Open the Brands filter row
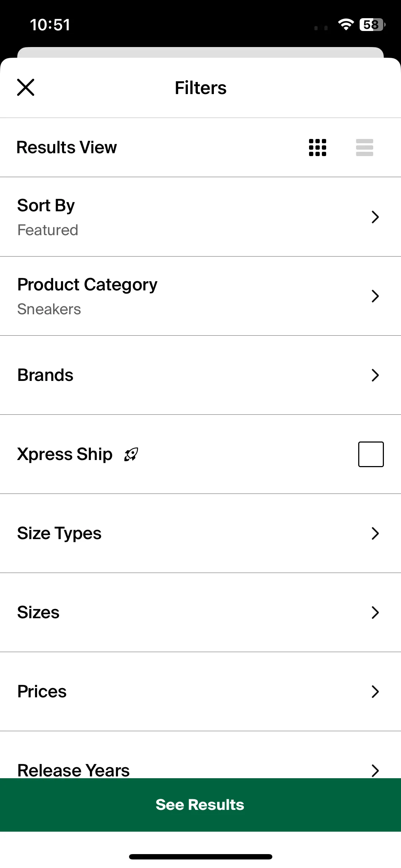Screen dimensions: 401x868 [200, 375]
